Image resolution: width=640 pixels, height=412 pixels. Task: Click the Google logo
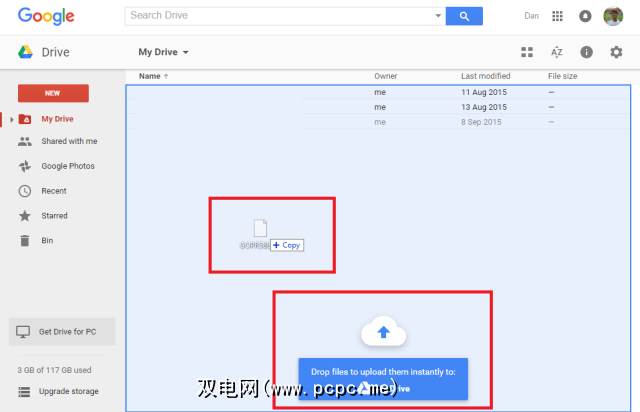point(46,16)
